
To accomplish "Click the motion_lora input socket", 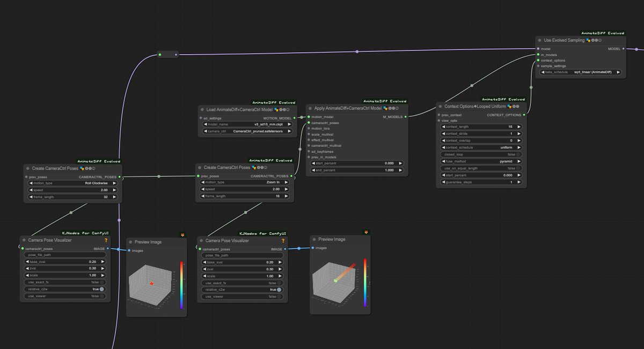I will click(x=308, y=128).
